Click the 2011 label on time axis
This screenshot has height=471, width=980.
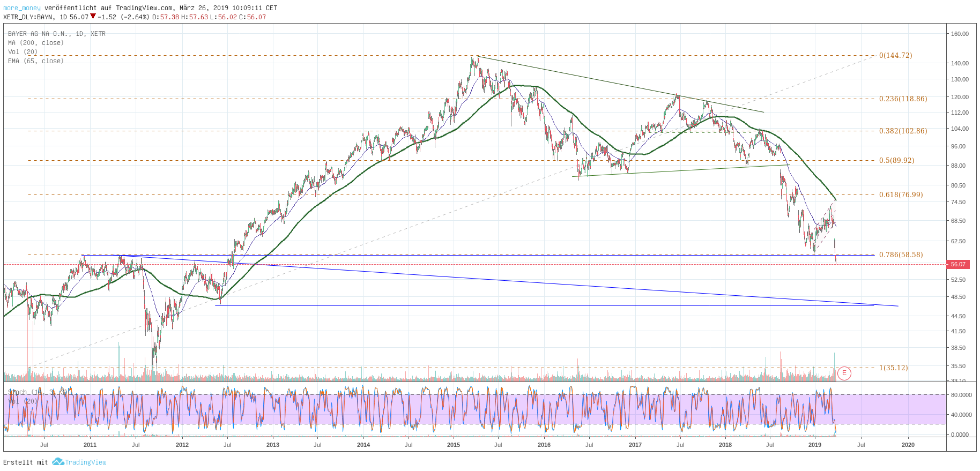[x=90, y=445]
